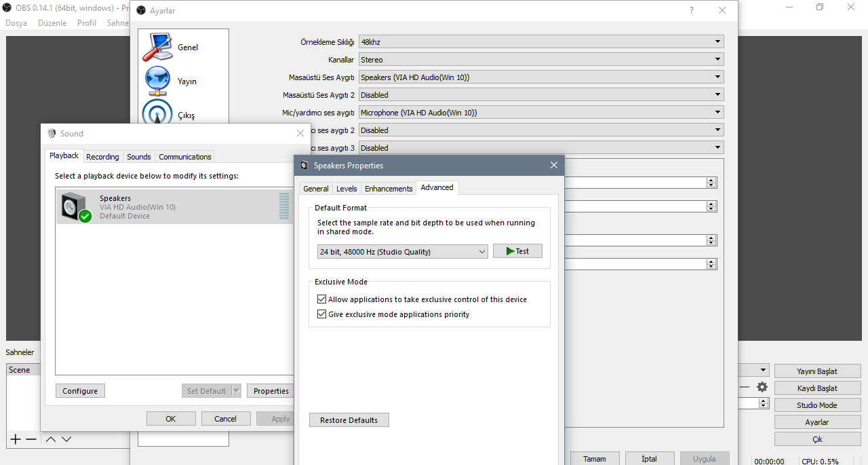The image size is (868, 465).
Task: Open the Masaüstü Ses Aygıtı Speakers dropdown
Action: click(x=541, y=77)
